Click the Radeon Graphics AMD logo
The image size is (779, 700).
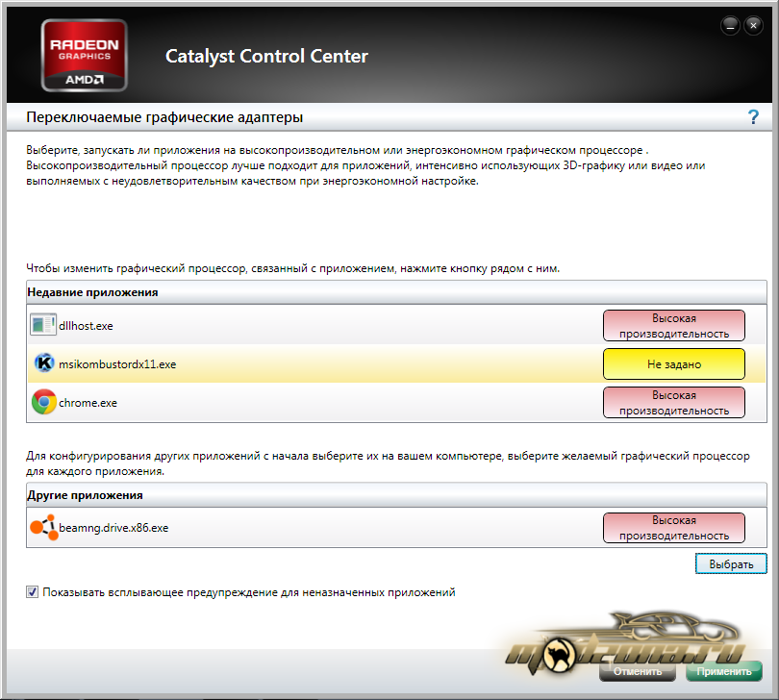tap(84, 55)
